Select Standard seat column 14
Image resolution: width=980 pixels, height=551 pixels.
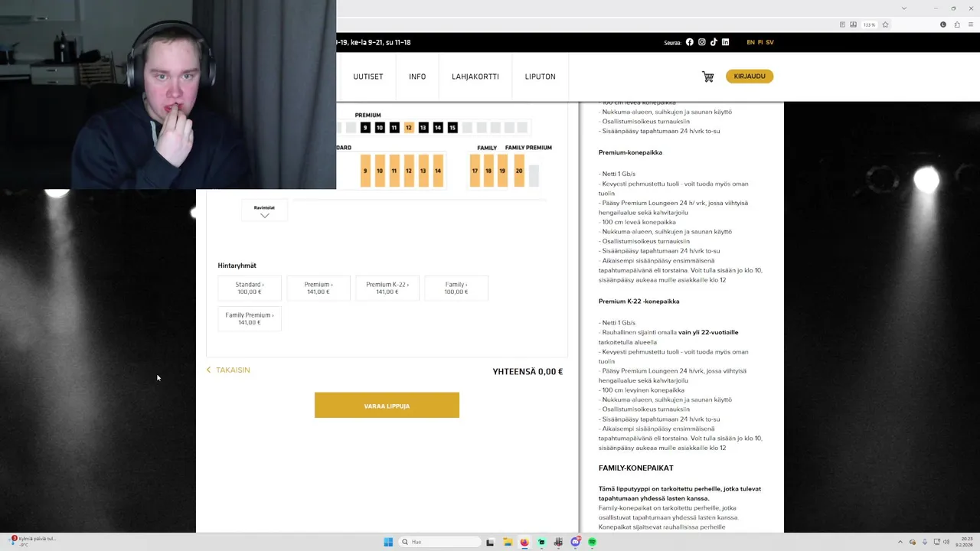click(x=438, y=171)
